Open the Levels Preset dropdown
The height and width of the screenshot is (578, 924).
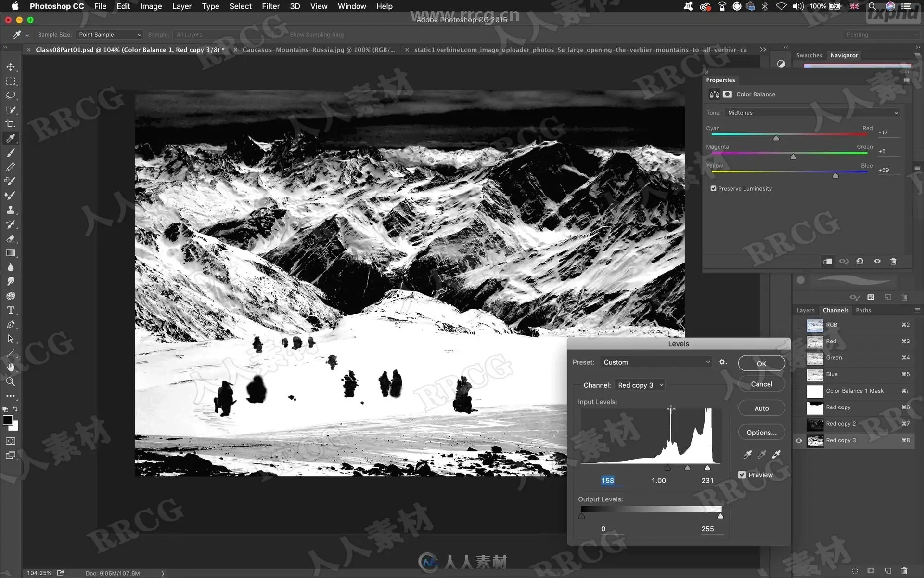coord(656,362)
